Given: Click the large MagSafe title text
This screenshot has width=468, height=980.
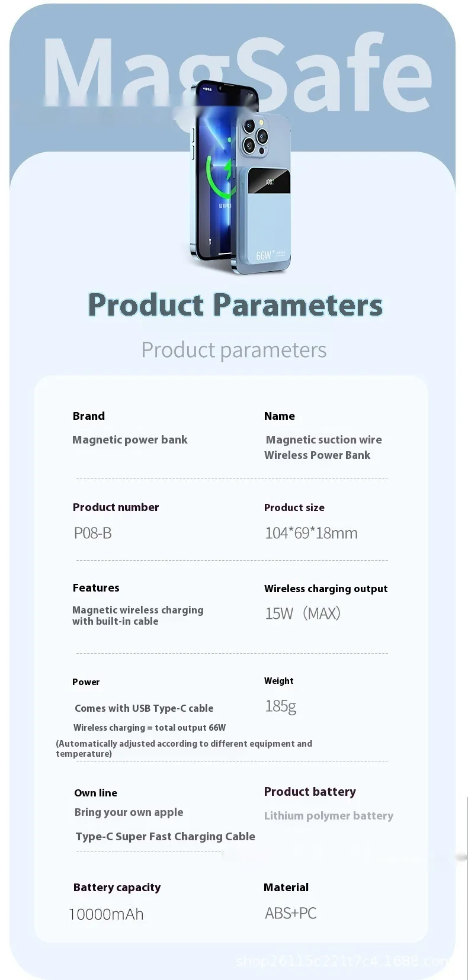Looking at the screenshot, I should [236, 74].
